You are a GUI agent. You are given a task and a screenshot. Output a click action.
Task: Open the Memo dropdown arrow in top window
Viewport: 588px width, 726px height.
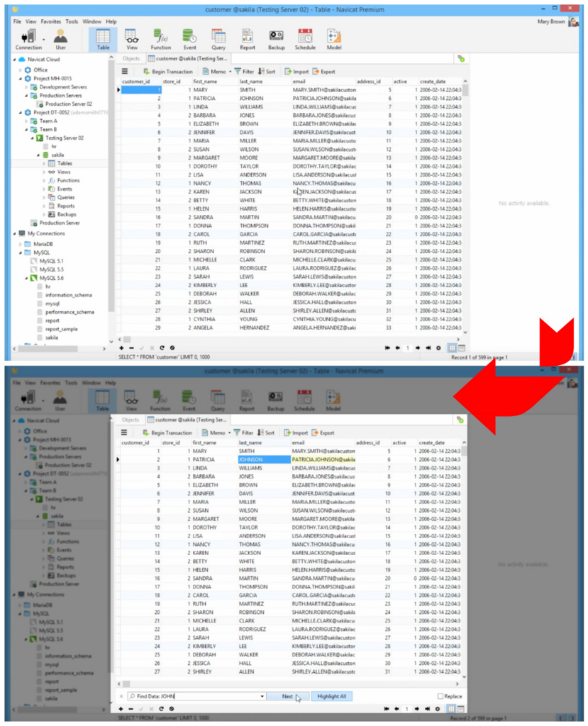coord(231,72)
